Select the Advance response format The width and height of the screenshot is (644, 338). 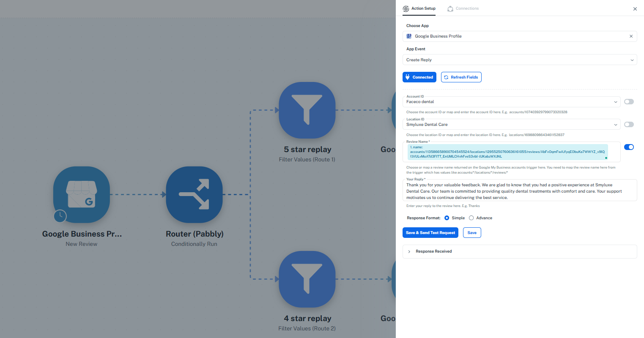471,218
